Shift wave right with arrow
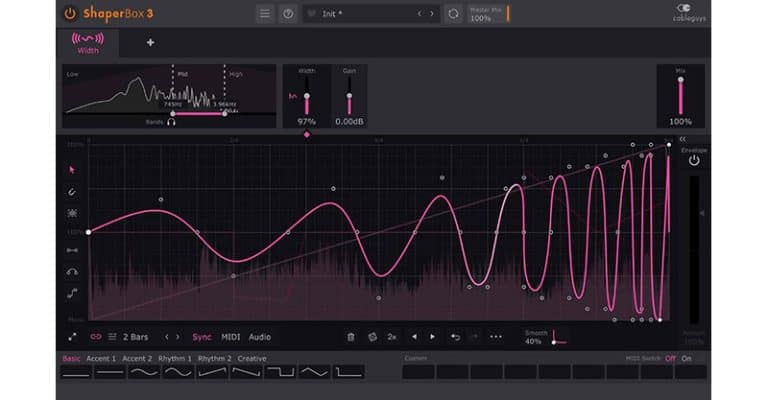 point(432,337)
